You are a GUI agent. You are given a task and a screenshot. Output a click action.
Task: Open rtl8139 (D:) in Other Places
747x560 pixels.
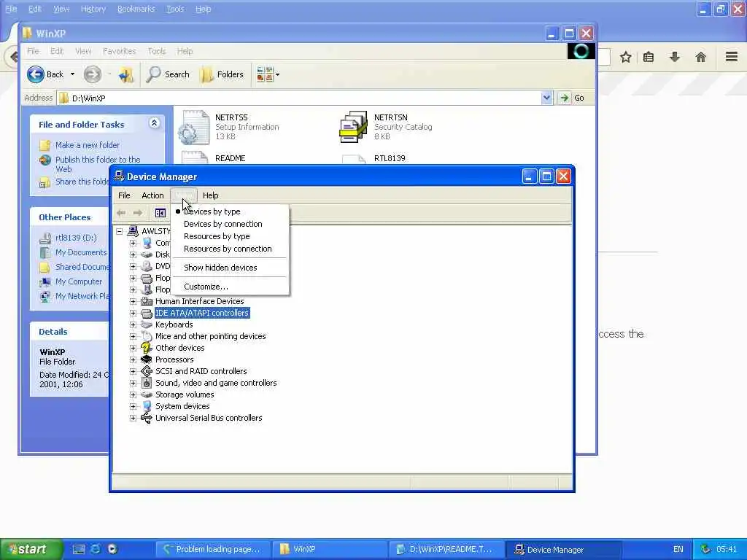(x=76, y=238)
